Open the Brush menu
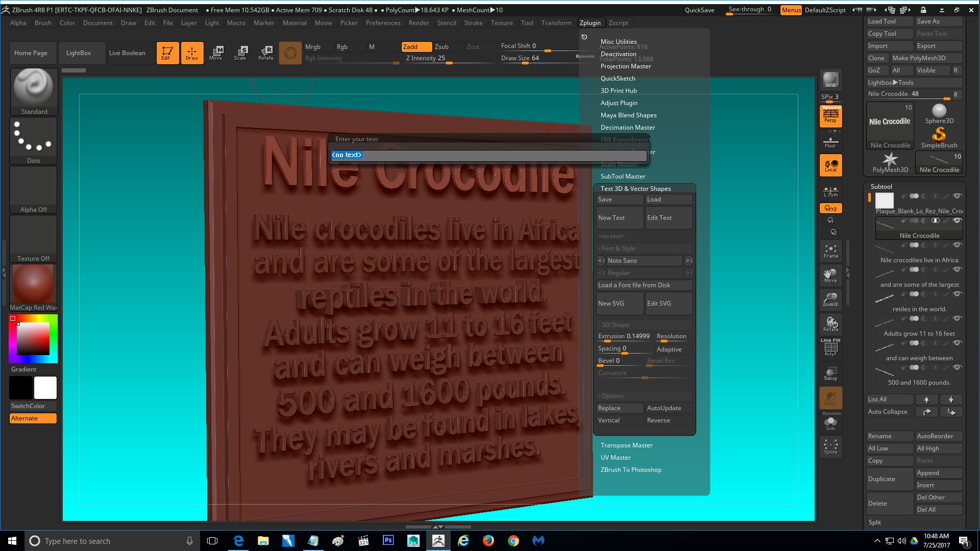The image size is (980, 551). [43, 23]
